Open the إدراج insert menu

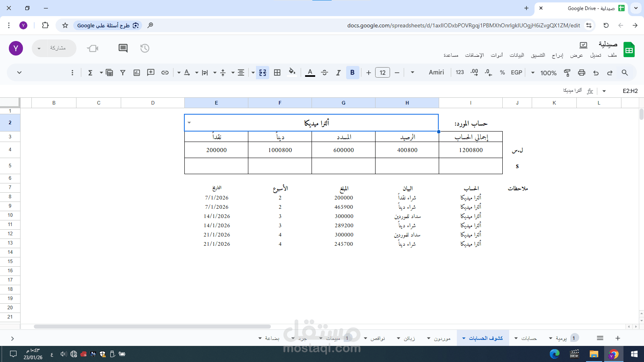[557, 56]
